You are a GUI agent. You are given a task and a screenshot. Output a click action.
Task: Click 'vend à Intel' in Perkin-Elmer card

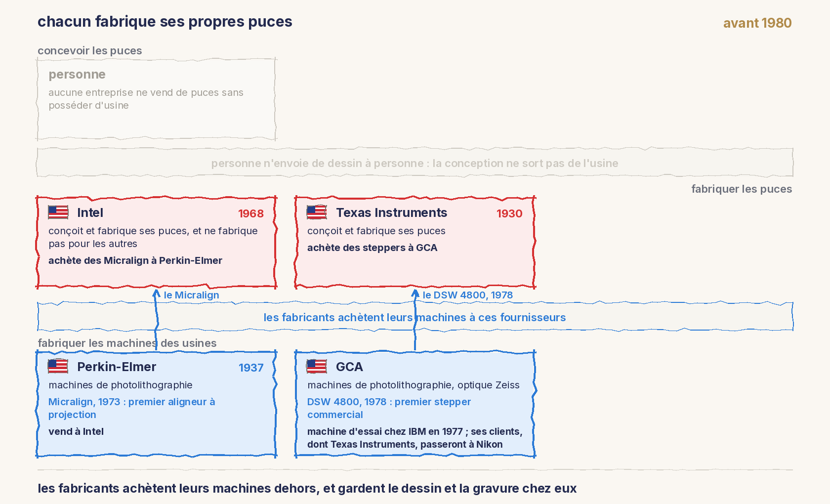(x=76, y=431)
